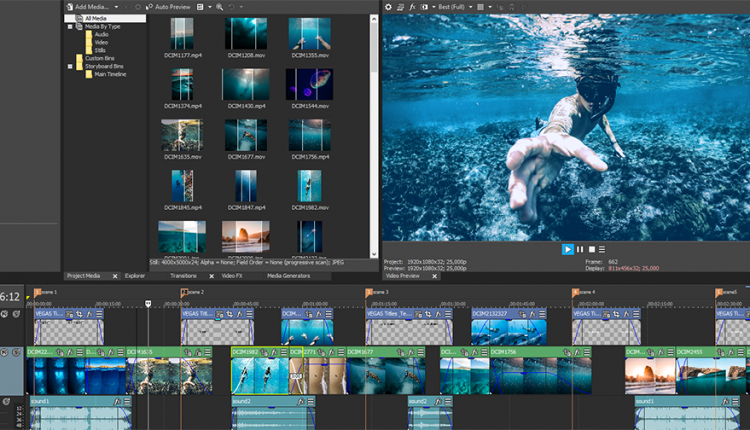Open Pan/Crop on first VEGAS Ti... title event
The height and width of the screenshot is (430, 750).
point(79,314)
